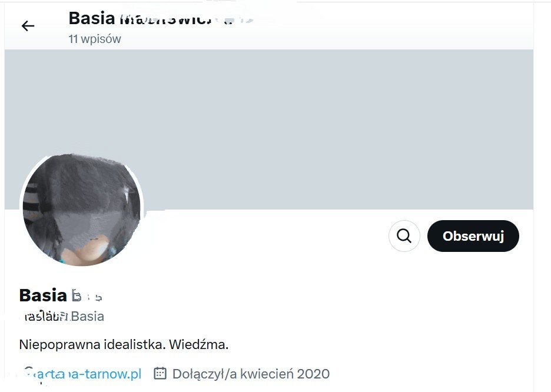Image resolution: width=551 pixels, height=392 pixels.
Task: Click the calendar icon beside the join date
Action: click(x=160, y=373)
